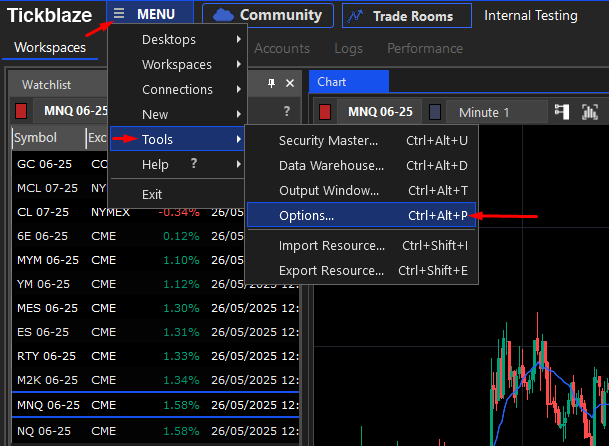Open the hamburger MENU button
The width and height of the screenshot is (609, 446).
[150, 14]
